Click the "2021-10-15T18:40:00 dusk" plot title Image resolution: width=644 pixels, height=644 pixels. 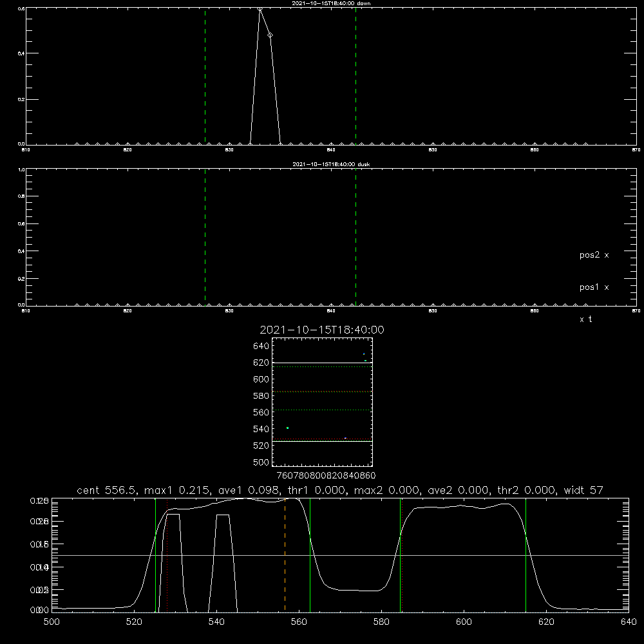331,164
